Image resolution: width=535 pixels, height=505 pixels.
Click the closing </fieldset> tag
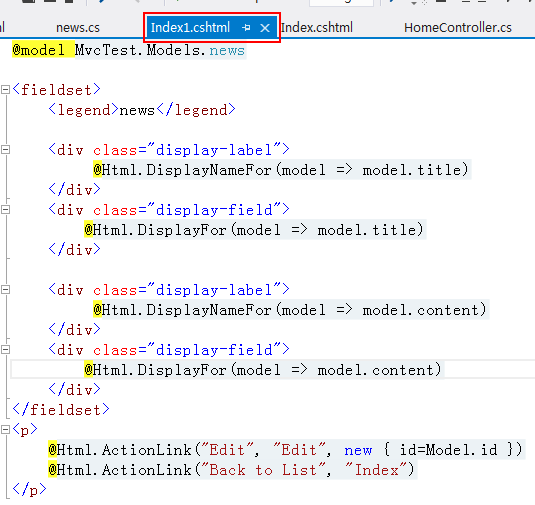pos(61,409)
